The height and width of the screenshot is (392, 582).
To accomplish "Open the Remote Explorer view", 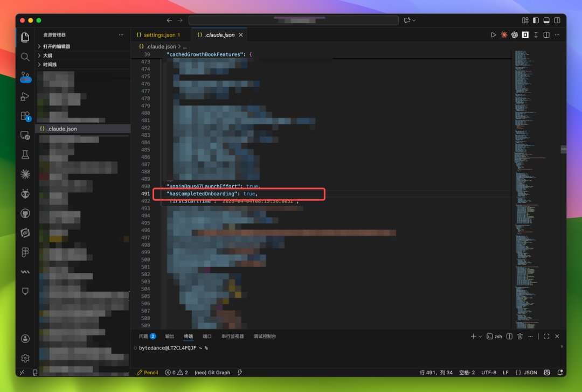I will [x=25, y=135].
